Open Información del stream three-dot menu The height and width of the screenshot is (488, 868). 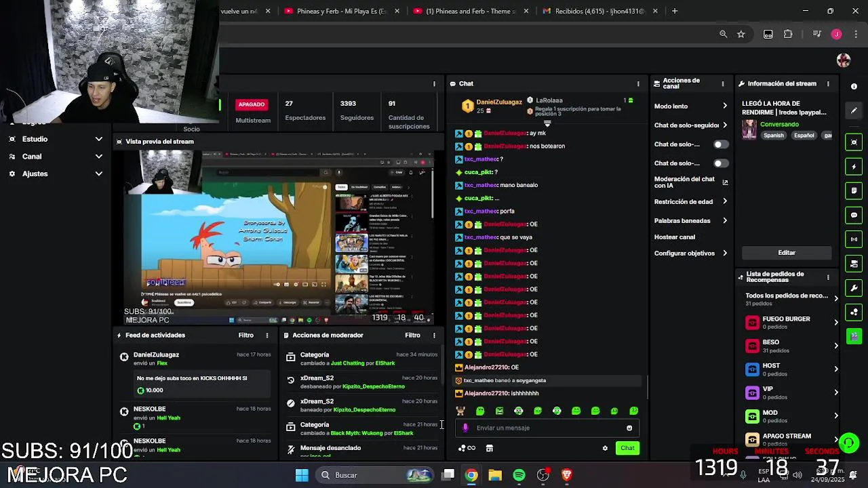827,84
